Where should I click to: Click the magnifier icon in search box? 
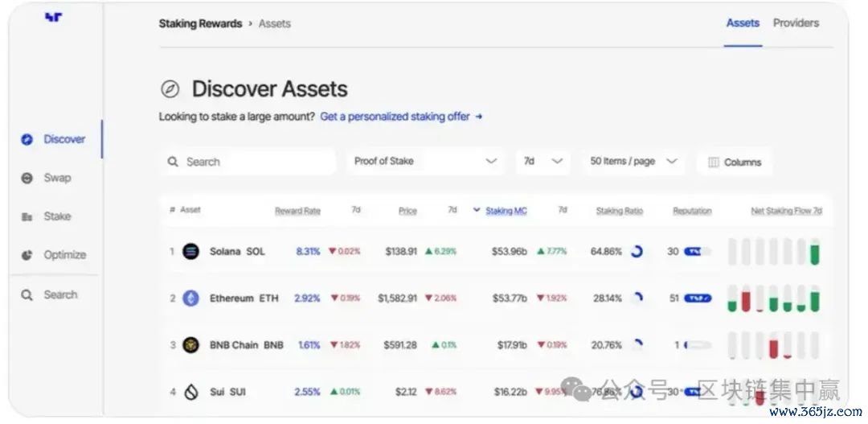(173, 162)
